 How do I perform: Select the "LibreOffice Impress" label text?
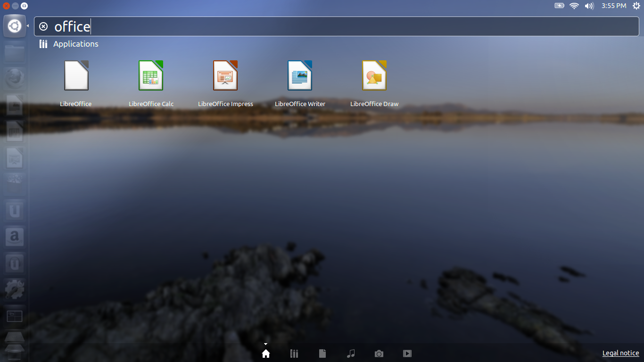click(x=225, y=104)
